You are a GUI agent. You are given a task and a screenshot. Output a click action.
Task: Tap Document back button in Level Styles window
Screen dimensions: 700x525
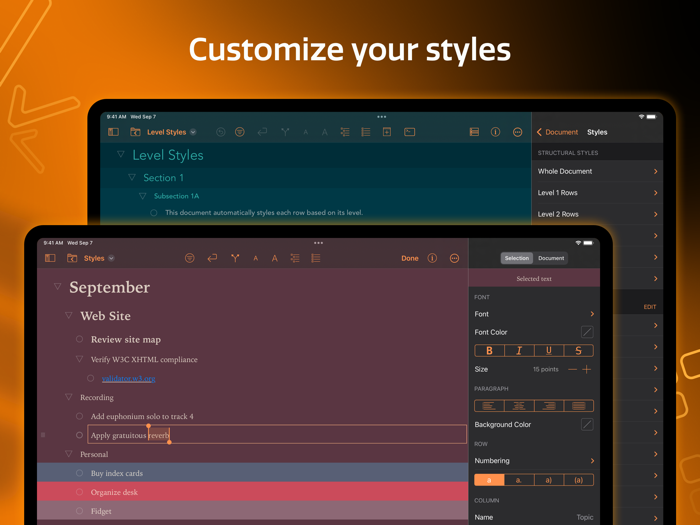557,132
